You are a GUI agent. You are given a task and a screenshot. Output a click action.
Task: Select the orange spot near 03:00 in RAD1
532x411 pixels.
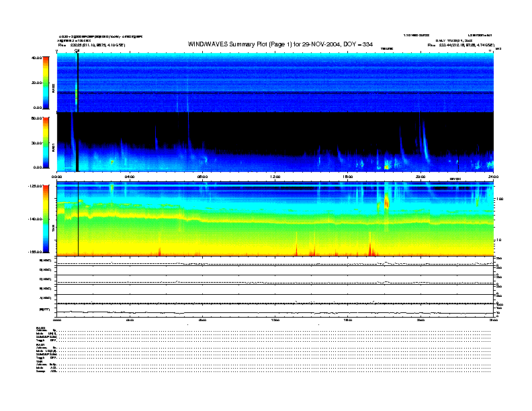(x=112, y=162)
